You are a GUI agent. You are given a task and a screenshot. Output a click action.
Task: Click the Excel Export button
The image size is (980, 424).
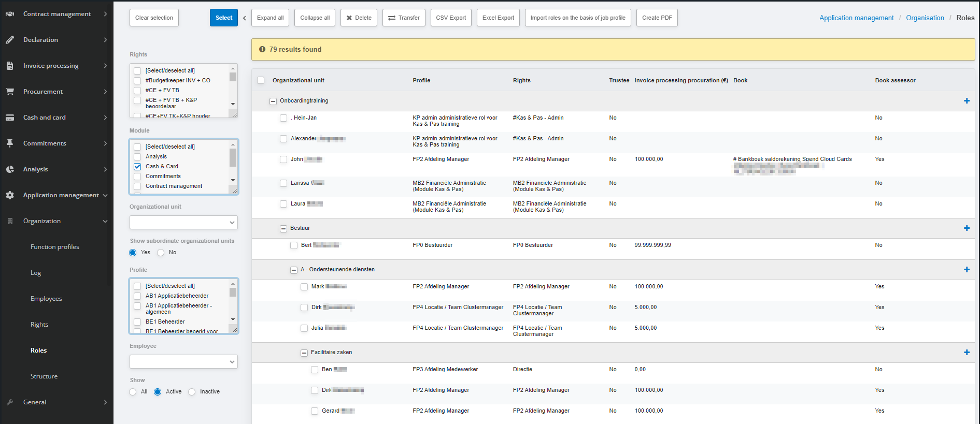coord(498,18)
